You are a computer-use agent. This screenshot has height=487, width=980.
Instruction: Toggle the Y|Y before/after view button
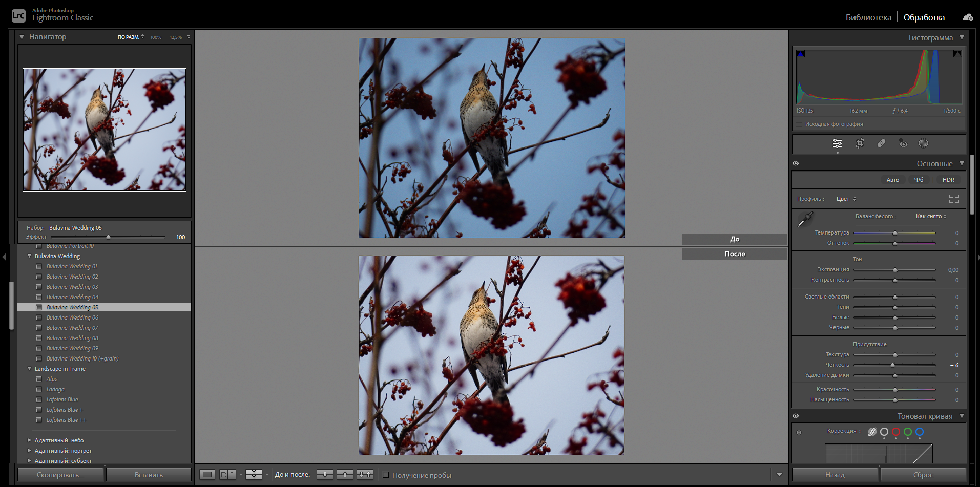coord(254,475)
